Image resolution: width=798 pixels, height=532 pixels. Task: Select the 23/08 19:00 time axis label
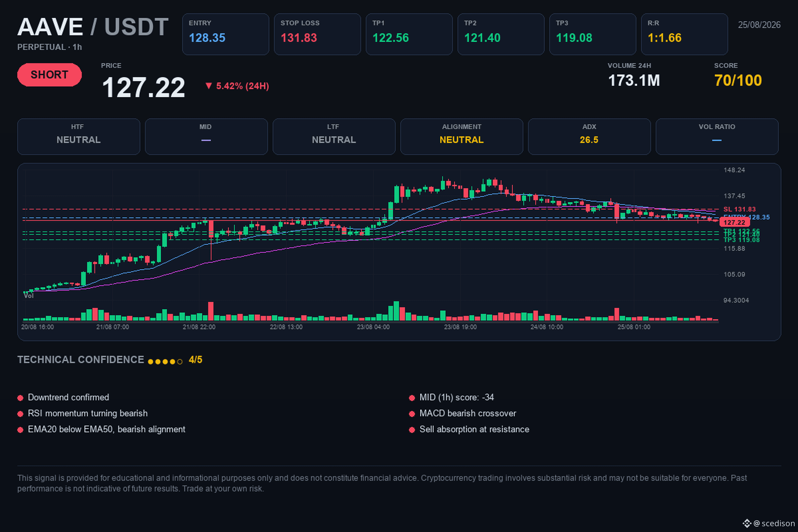point(461,327)
